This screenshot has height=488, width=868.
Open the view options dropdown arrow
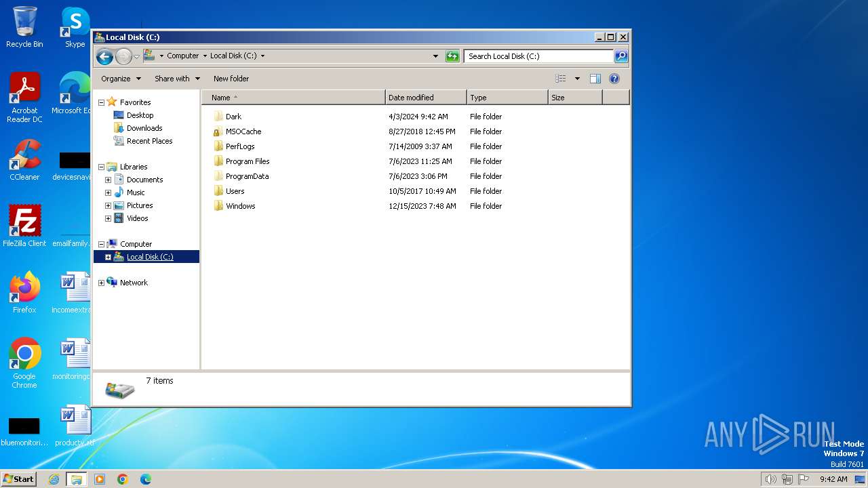pos(577,79)
